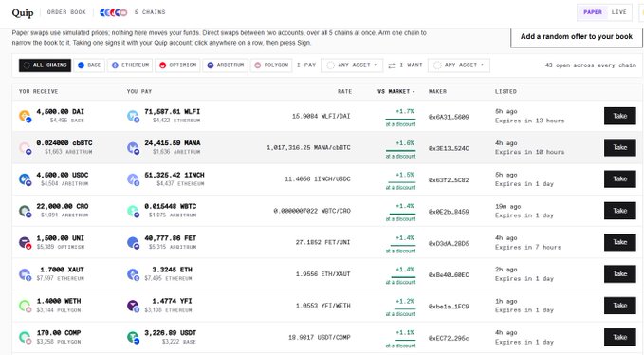Screen dimensions: 644x355
Task: Click the USDC token icon
Action: point(25,179)
